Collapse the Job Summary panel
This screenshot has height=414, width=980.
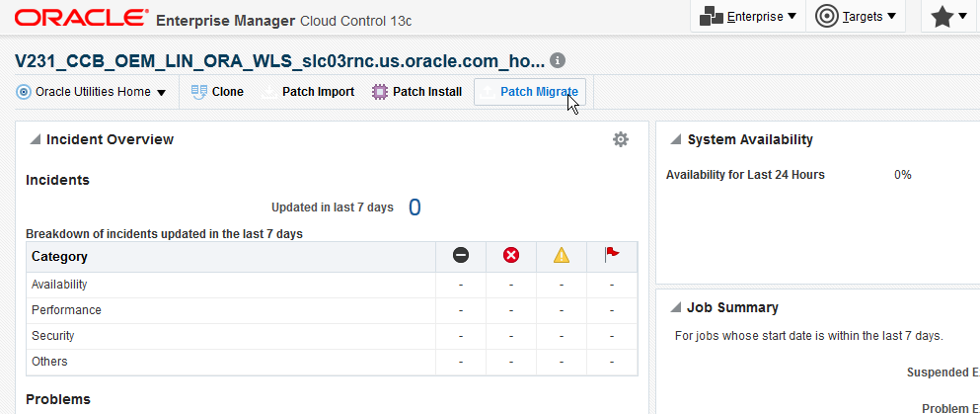click(675, 307)
